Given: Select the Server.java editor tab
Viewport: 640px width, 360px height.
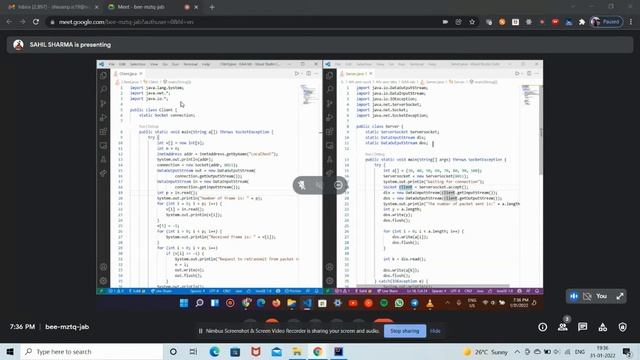Looking at the screenshot, I should pos(356,73).
